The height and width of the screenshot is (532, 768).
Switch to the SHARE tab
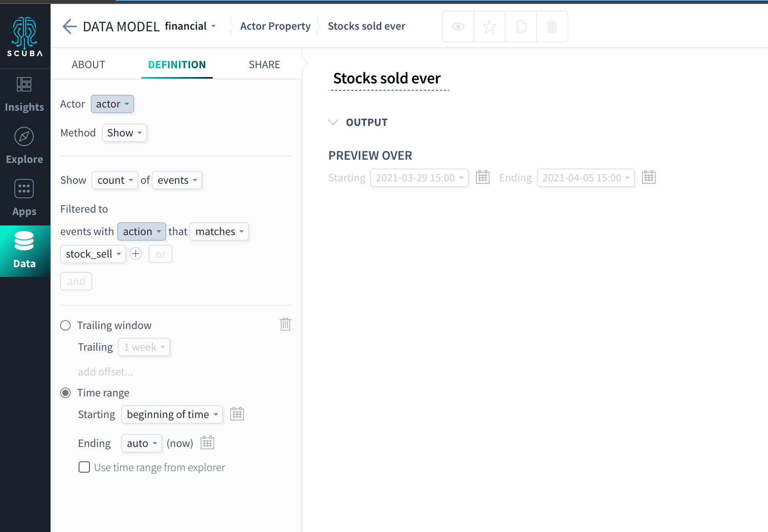(264, 65)
